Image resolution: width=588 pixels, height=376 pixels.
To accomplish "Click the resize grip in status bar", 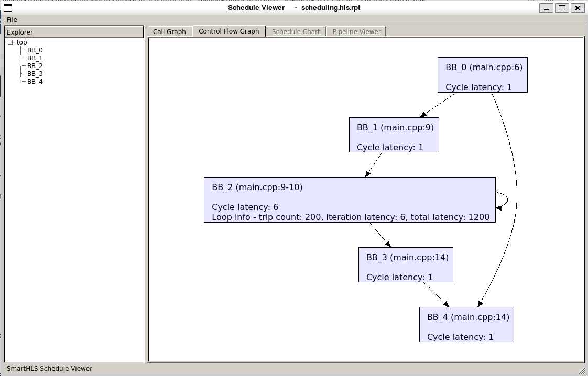I will (x=582, y=370).
